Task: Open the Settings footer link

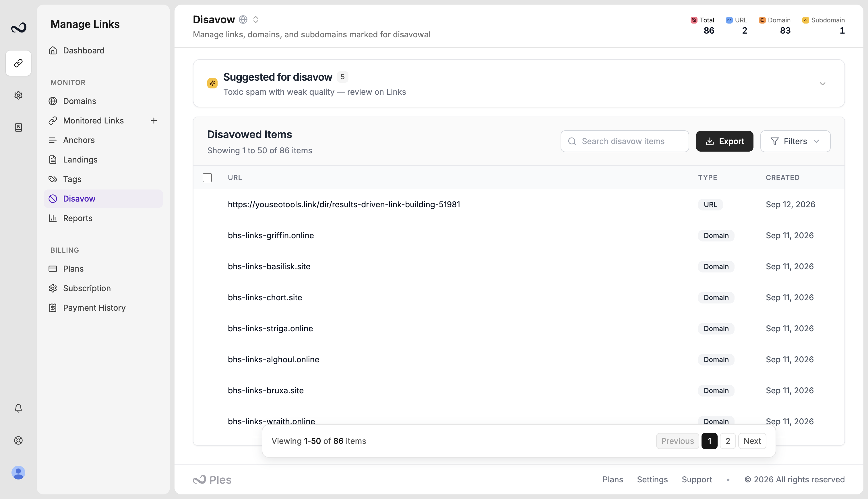Action: [652, 479]
